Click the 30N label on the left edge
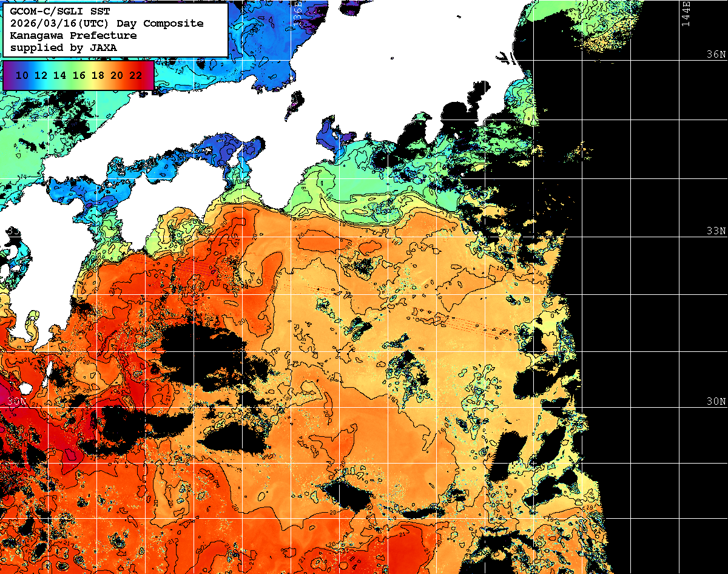This screenshot has width=728, height=574. pyautogui.click(x=17, y=402)
